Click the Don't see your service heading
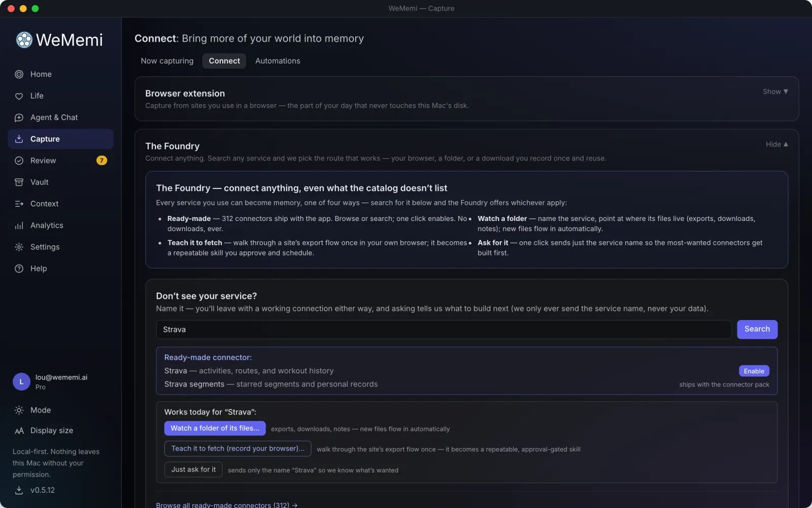 (x=207, y=296)
